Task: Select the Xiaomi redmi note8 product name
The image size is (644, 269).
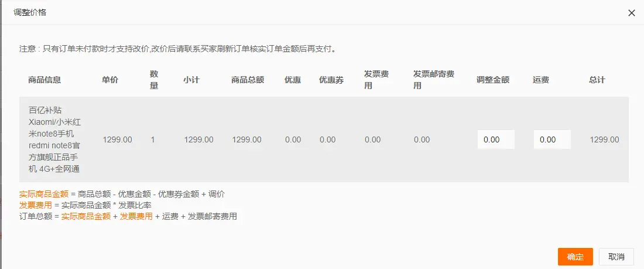Action: (54, 139)
